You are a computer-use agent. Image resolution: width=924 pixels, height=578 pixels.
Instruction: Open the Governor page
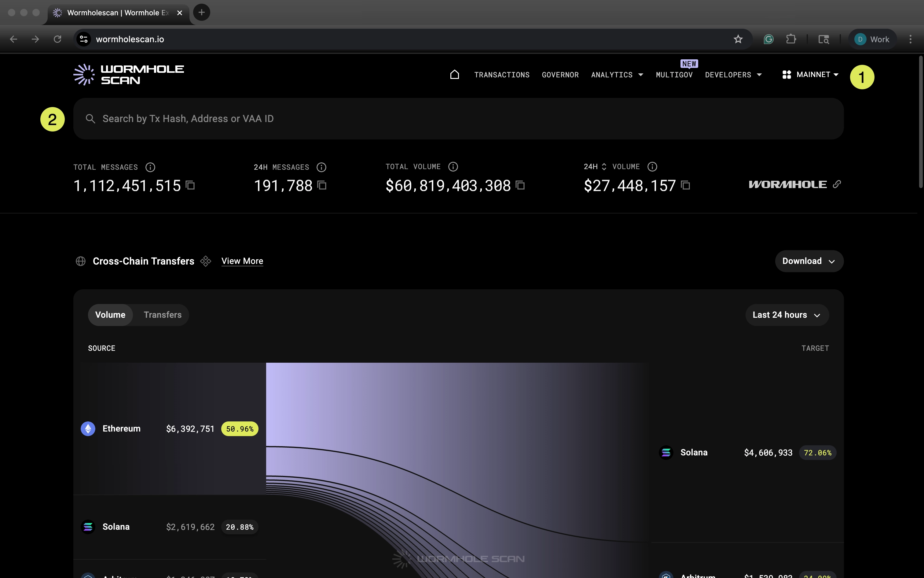[560, 75]
